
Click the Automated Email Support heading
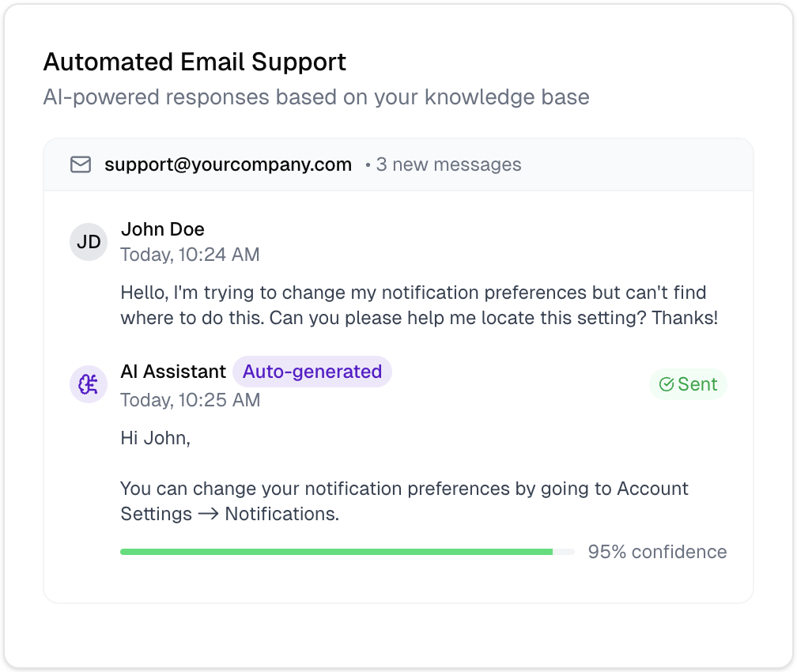(x=195, y=62)
